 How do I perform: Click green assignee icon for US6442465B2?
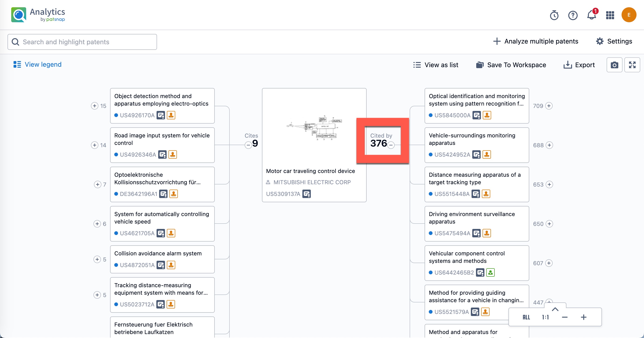tap(490, 273)
